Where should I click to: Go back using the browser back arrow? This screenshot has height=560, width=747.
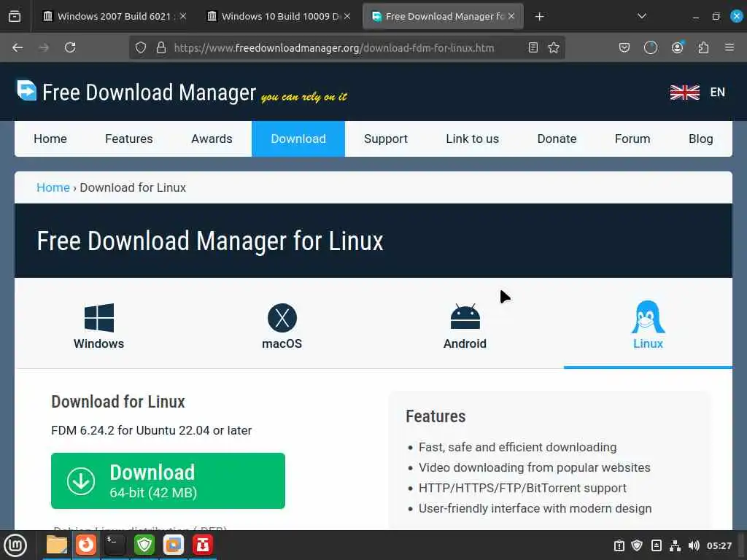pos(18,47)
